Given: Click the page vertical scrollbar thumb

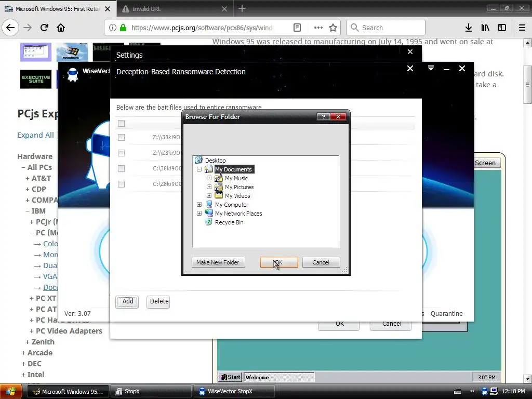Looking at the screenshot, I should coord(527,85).
